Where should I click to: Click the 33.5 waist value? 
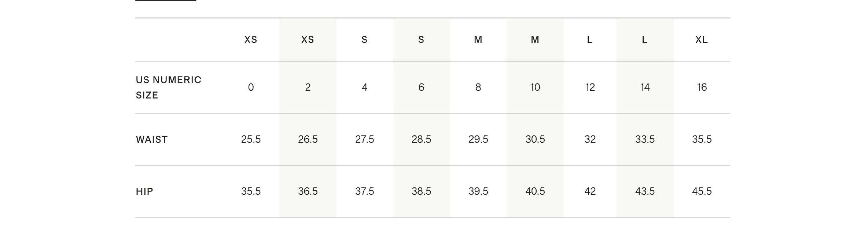click(645, 139)
